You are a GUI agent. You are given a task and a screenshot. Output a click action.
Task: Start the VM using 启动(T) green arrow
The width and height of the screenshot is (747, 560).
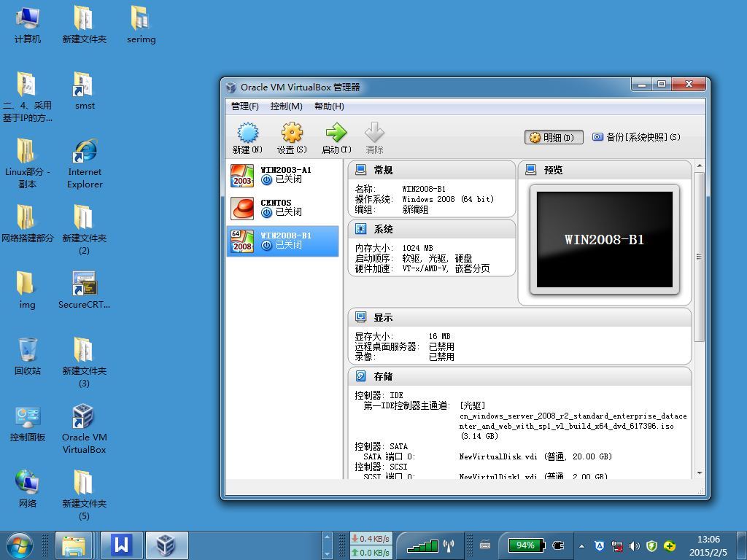(336, 138)
